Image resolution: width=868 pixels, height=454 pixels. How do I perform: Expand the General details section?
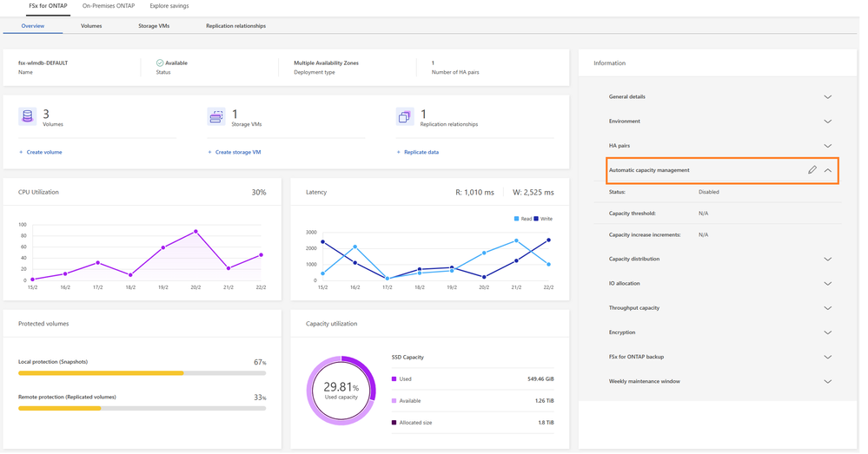[x=828, y=97]
